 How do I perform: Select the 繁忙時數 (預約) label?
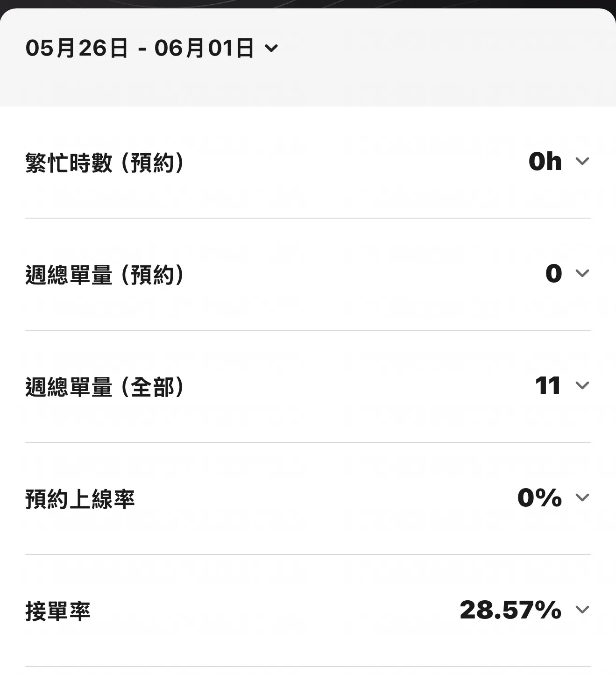click(105, 163)
